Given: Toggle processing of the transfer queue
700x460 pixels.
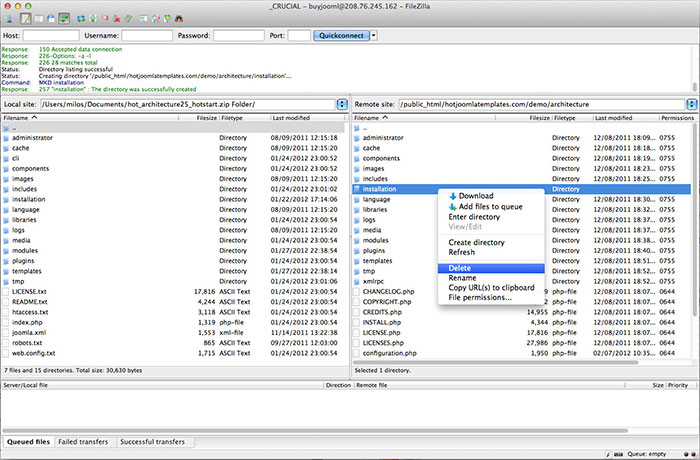Looking at the screenshot, I should click(x=93, y=19).
